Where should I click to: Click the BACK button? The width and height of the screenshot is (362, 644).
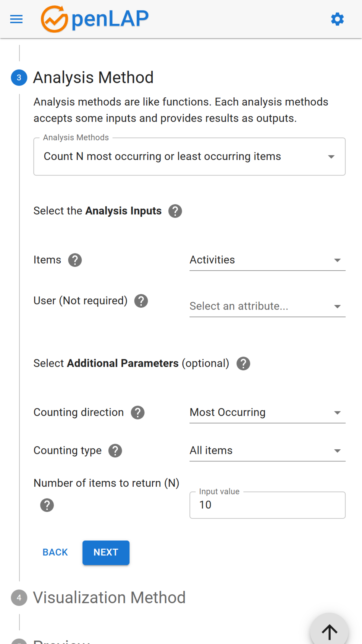click(x=55, y=552)
